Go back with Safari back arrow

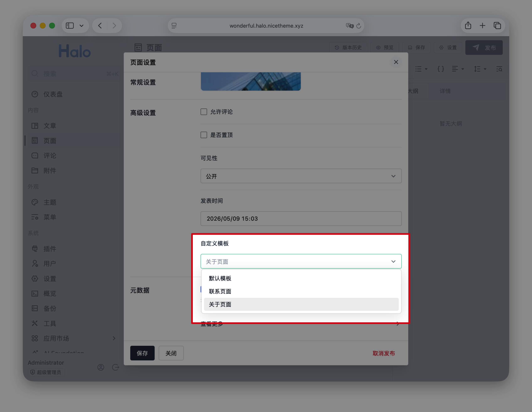(100, 26)
